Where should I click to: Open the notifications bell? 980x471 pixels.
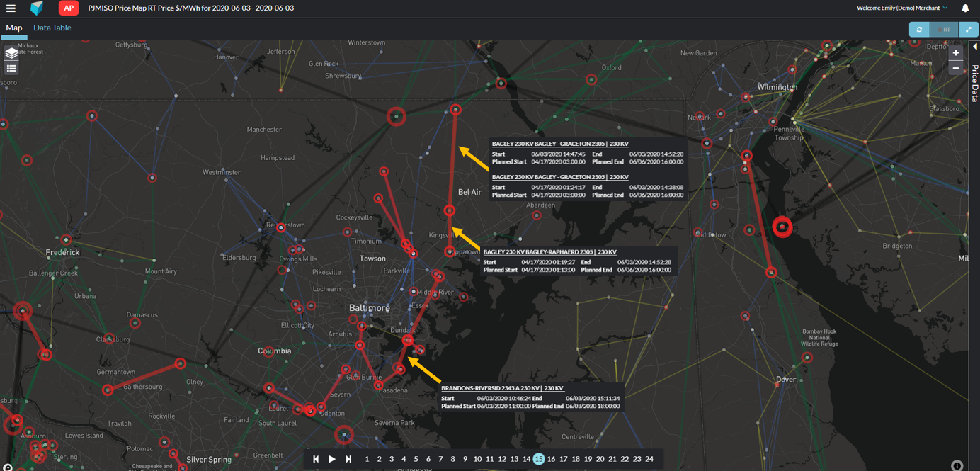965,8
